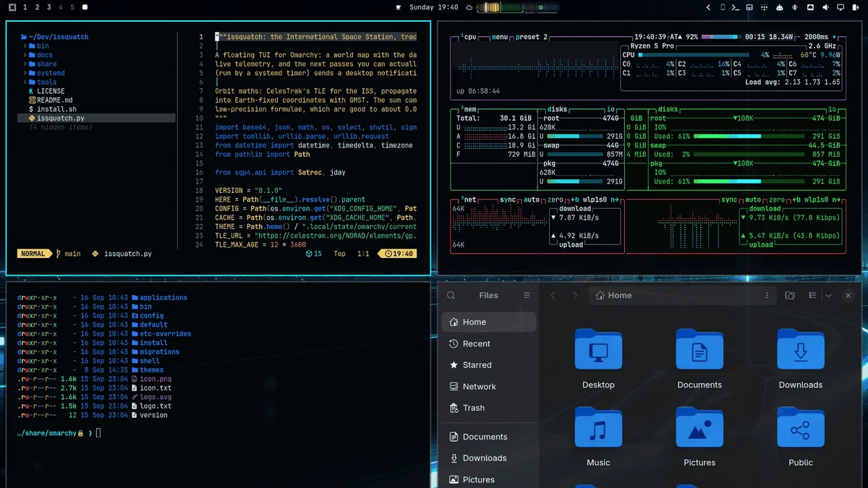Open the view options dropdown arrow in Files
The height and width of the screenshot is (488, 868).
[828, 295]
